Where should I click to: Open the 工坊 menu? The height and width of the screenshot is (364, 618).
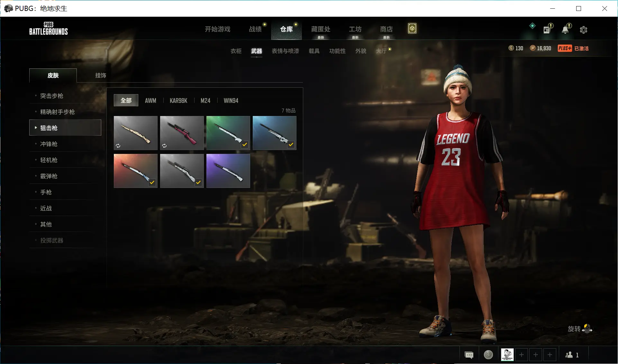coord(355,29)
